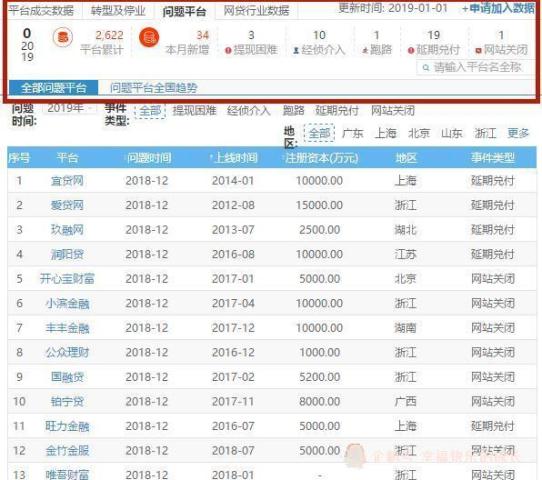This screenshot has height=480, width=542.
Task: Open the 丰丰金融 platform link
Action: [67, 328]
